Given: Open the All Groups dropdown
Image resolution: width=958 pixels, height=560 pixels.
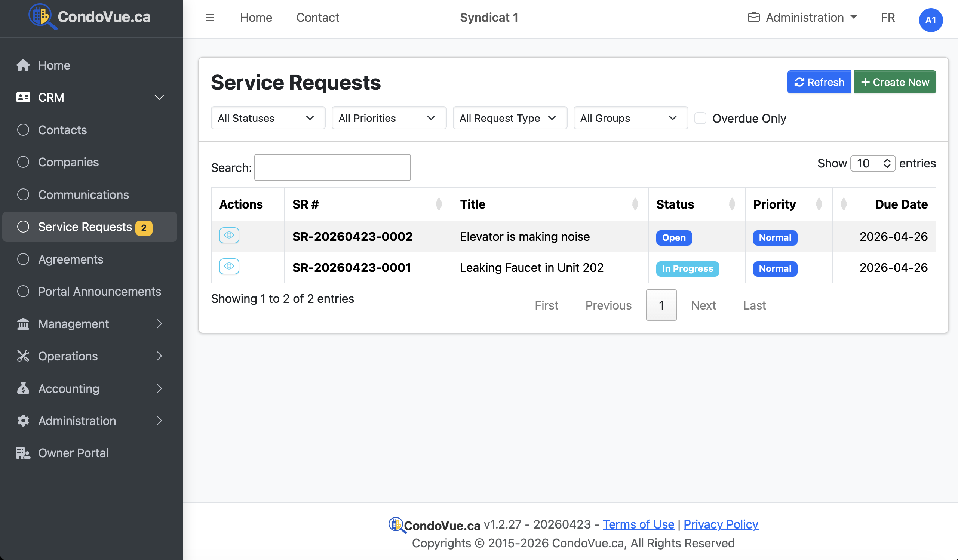Looking at the screenshot, I should [x=631, y=118].
